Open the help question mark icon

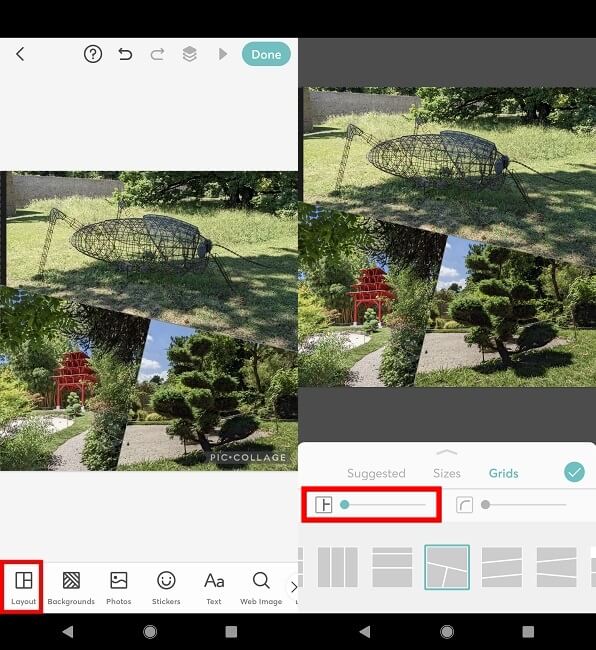point(93,54)
